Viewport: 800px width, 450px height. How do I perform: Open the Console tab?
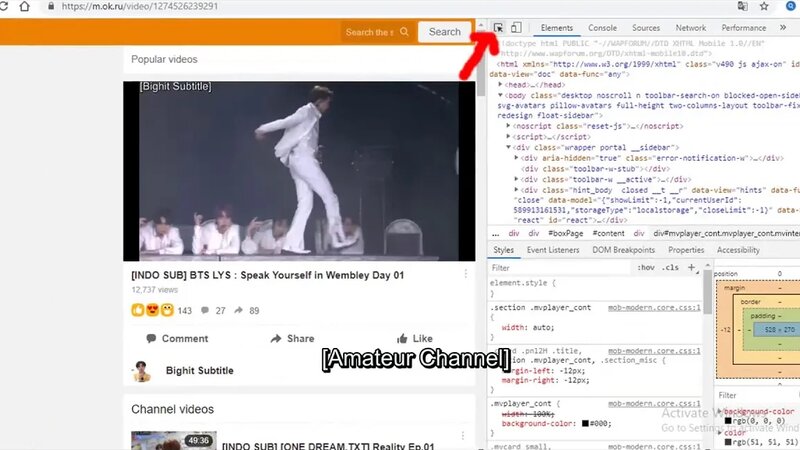coord(603,28)
